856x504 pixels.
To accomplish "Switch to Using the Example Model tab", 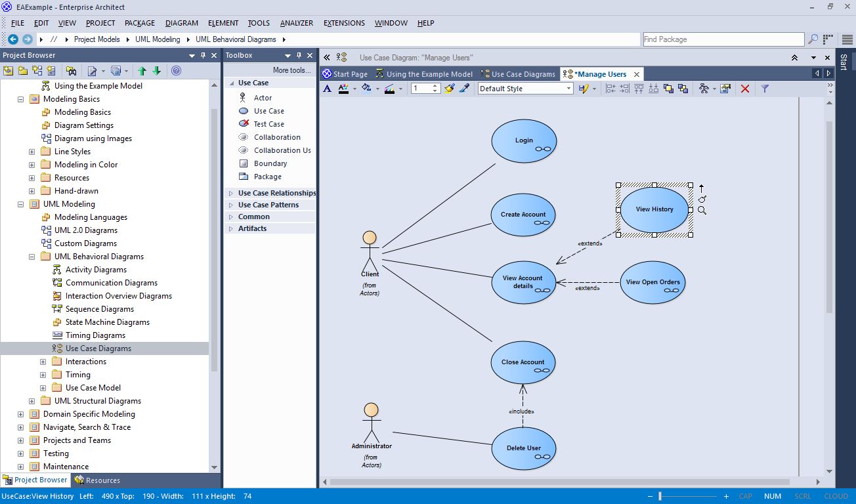I will [x=424, y=74].
